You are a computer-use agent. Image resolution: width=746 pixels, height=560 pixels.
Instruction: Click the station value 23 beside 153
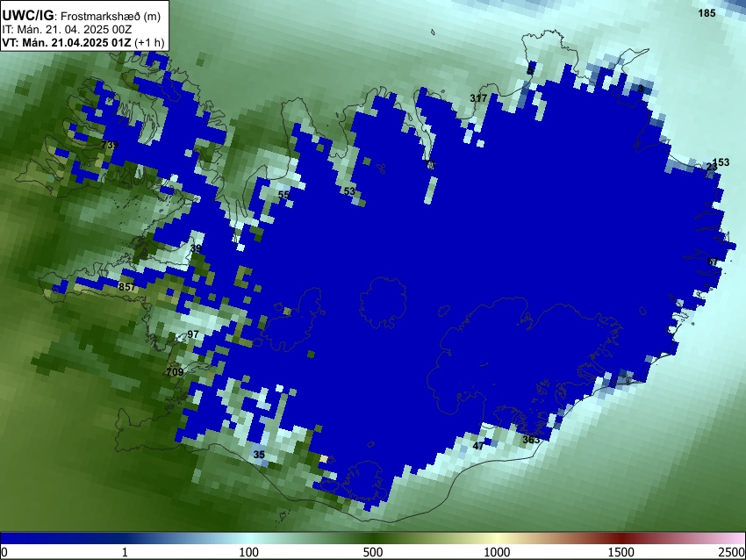point(711,167)
